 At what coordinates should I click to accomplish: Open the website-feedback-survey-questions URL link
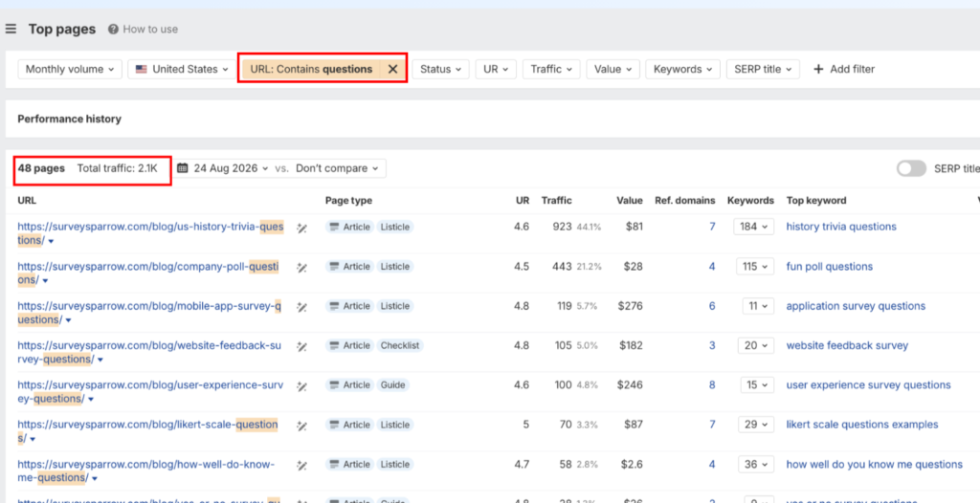(149, 352)
